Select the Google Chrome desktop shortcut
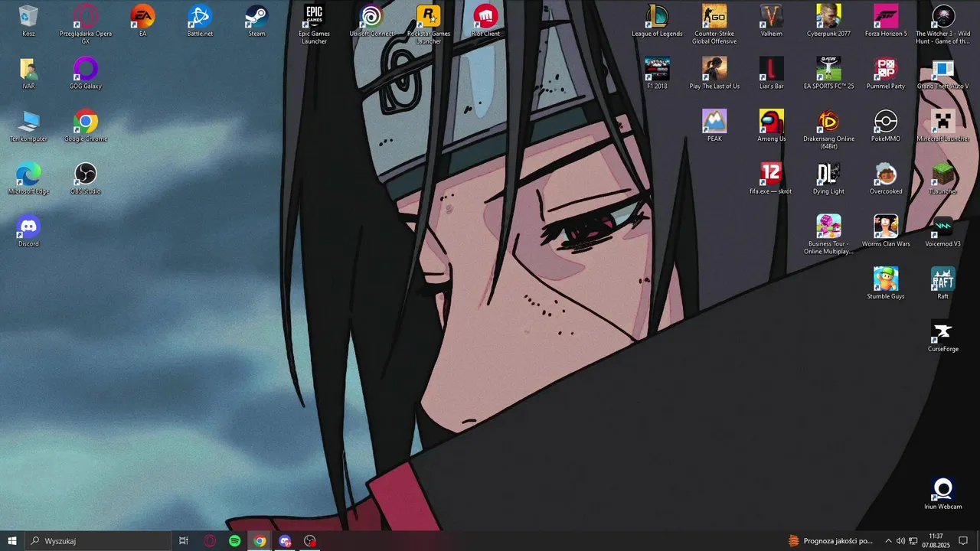This screenshot has height=551, width=980. point(86,126)
